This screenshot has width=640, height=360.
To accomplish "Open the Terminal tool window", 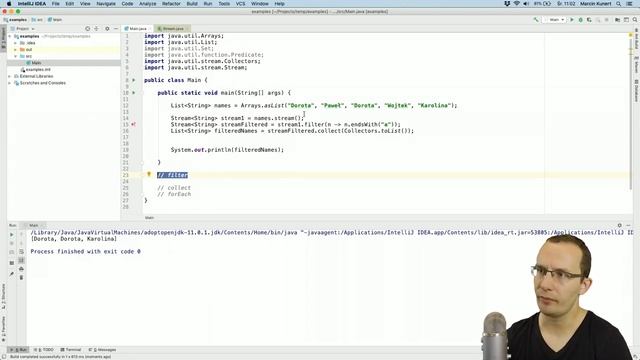I will tap(71, 350).
